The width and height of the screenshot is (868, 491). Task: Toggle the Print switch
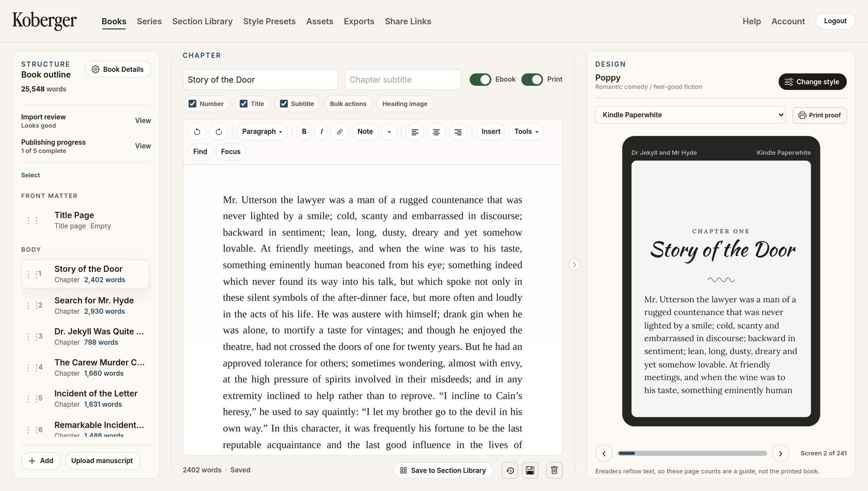(x=532, y=80)
